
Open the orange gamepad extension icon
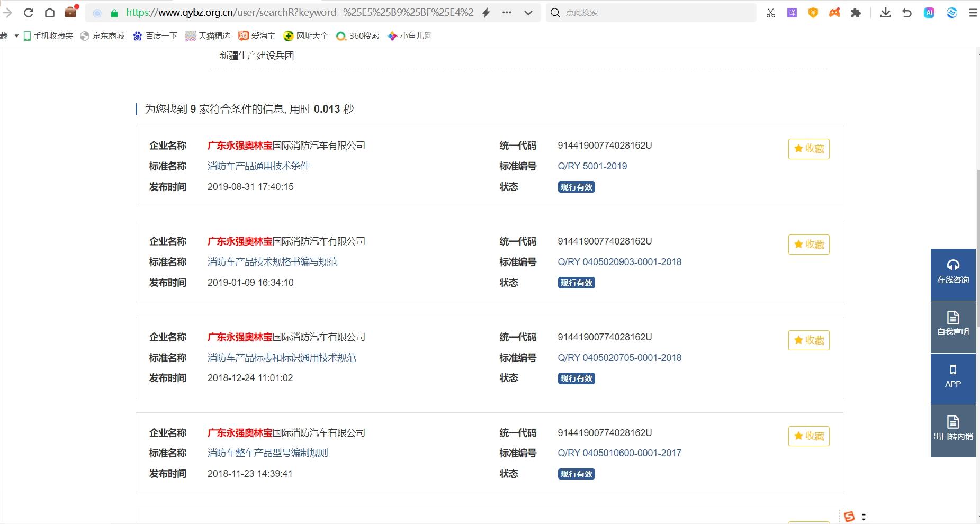(834, 13)
